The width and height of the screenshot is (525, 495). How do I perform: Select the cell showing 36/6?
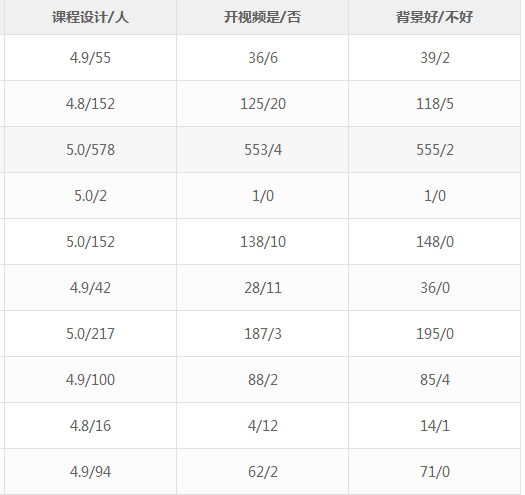(x=262, y=58)
